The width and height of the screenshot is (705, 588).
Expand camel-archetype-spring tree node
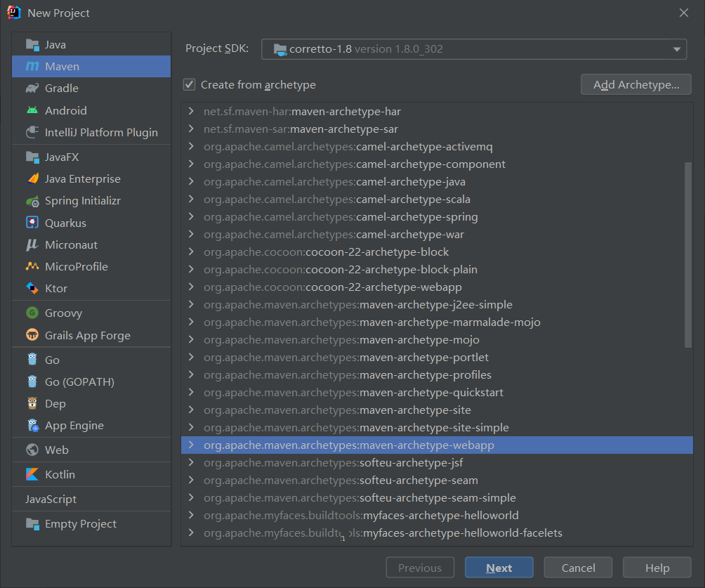(191, 217)
